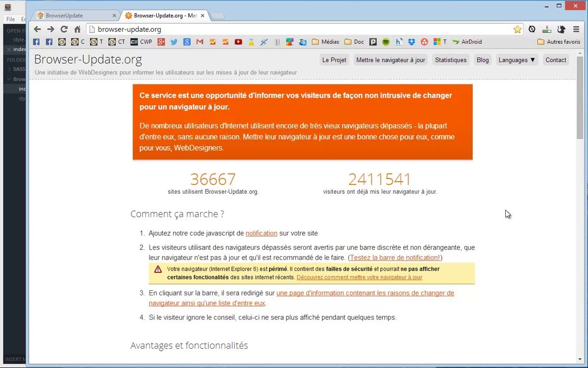Open the Dropbox bookmark

411,42
